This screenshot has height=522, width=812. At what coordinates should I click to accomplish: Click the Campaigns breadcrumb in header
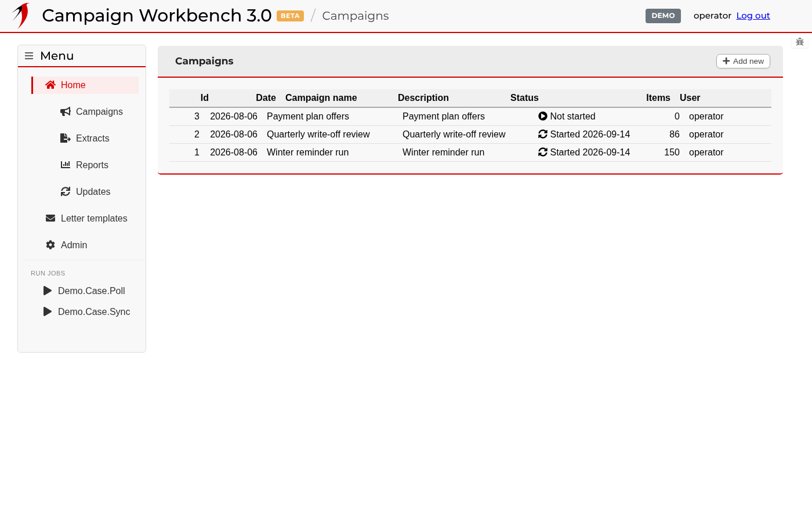click(356, 16)
